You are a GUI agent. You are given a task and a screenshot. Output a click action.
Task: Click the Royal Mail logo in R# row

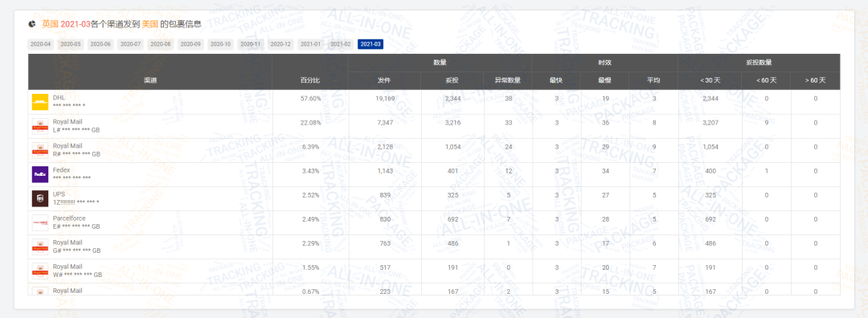(40, 150)
